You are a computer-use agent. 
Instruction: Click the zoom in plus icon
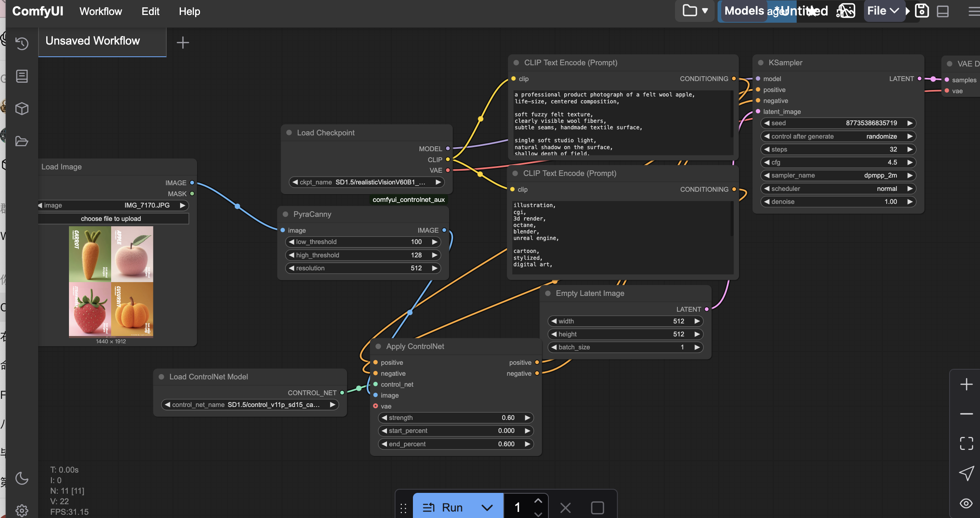click(966, 384)
